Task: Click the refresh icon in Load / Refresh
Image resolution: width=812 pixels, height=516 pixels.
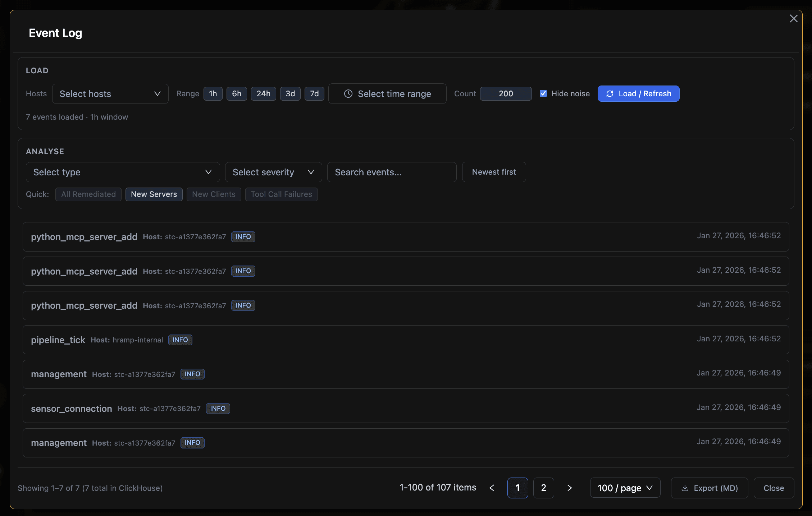Action: pyautogui.click(x=610, y=94)
